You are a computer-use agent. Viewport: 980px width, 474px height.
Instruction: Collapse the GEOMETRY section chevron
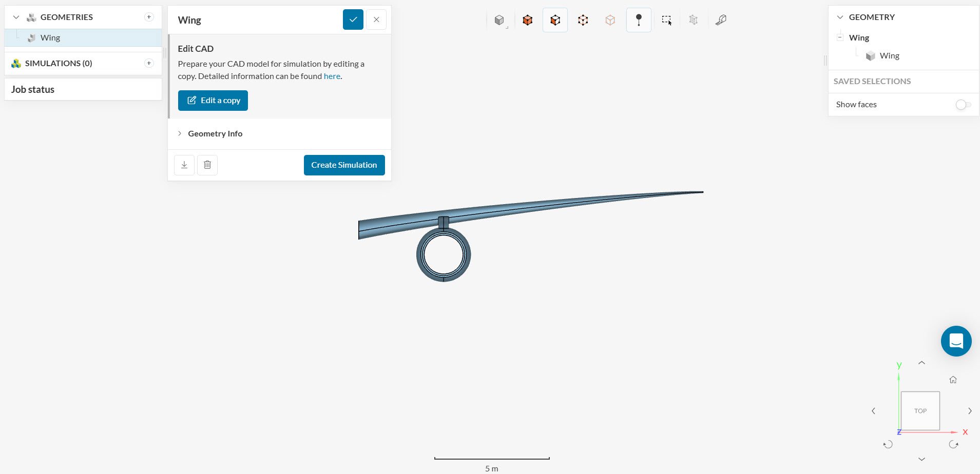(x=840, y=17)
